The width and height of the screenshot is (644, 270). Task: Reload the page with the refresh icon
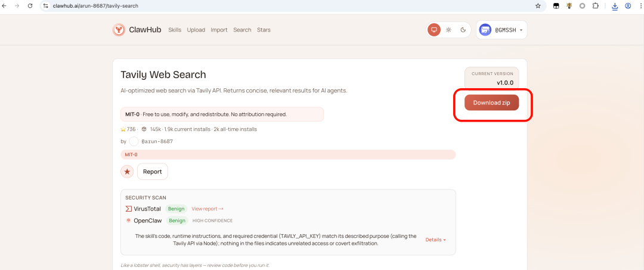point(30,6)
